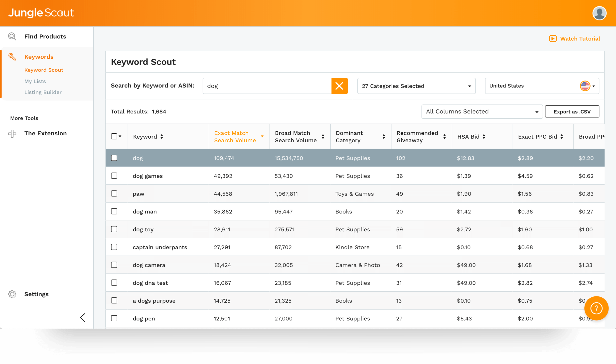
Task: Open the United States marketplace dropdown
Action: [x=542, y=86]
